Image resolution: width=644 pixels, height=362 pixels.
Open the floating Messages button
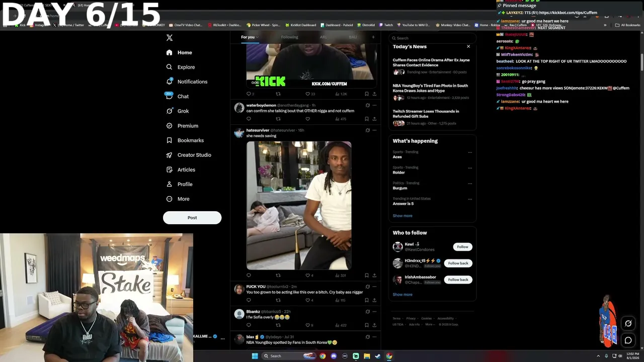point(628,340)
